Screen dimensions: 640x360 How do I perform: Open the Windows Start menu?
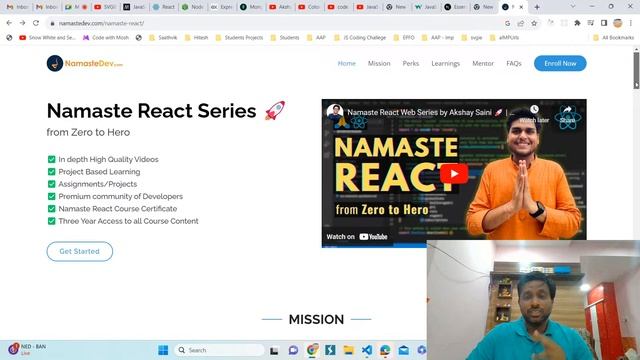(x=163, y=350)
